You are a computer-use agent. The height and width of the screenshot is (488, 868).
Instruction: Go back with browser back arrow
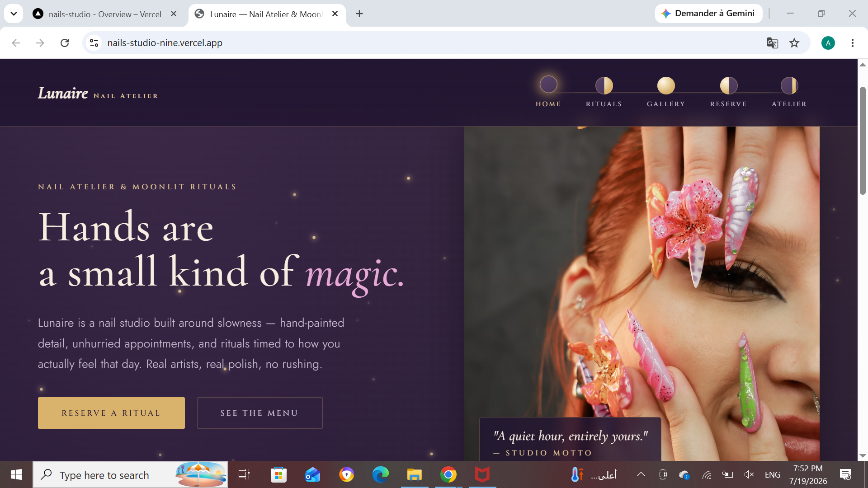[x=16, y=43]
